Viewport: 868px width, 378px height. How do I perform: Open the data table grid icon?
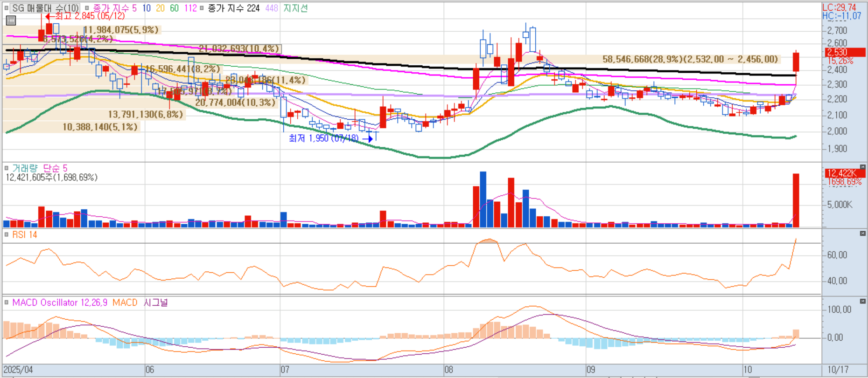tap(11, 21)
